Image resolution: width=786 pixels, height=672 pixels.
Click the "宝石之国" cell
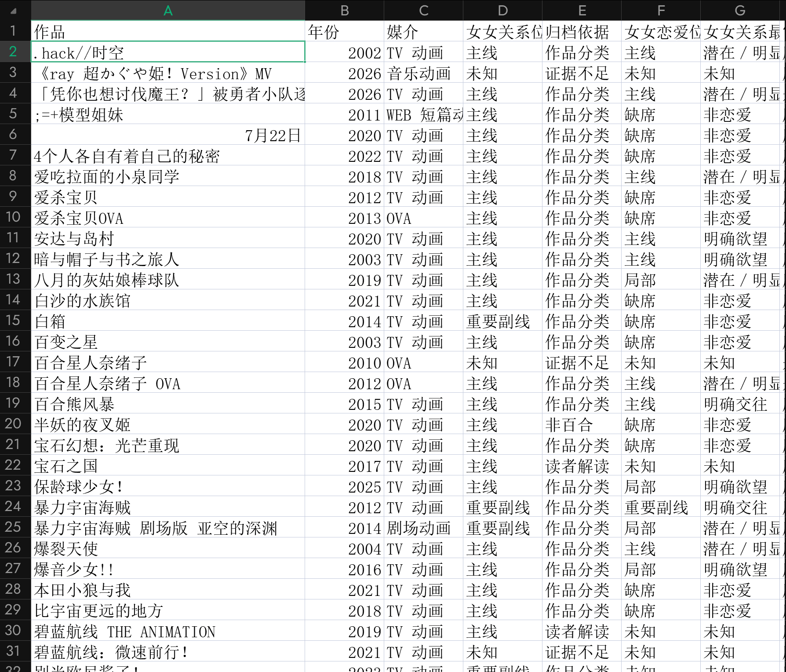click(x=168, y=465)
